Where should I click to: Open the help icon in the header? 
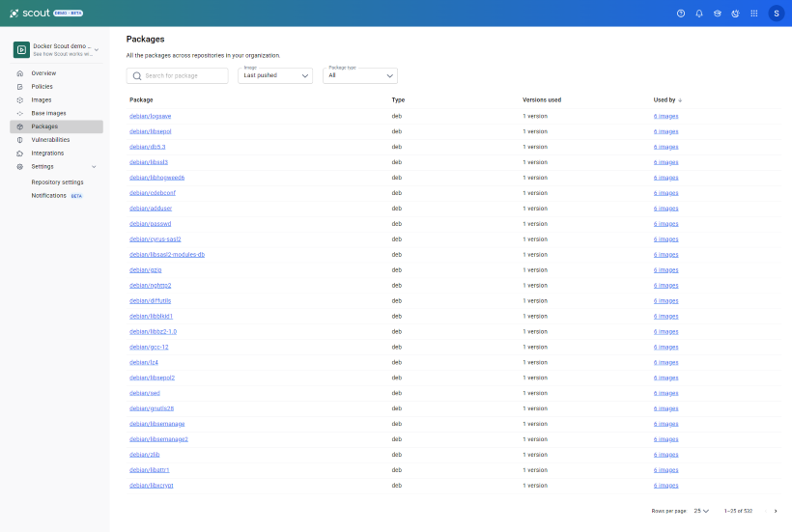point(681,14)
